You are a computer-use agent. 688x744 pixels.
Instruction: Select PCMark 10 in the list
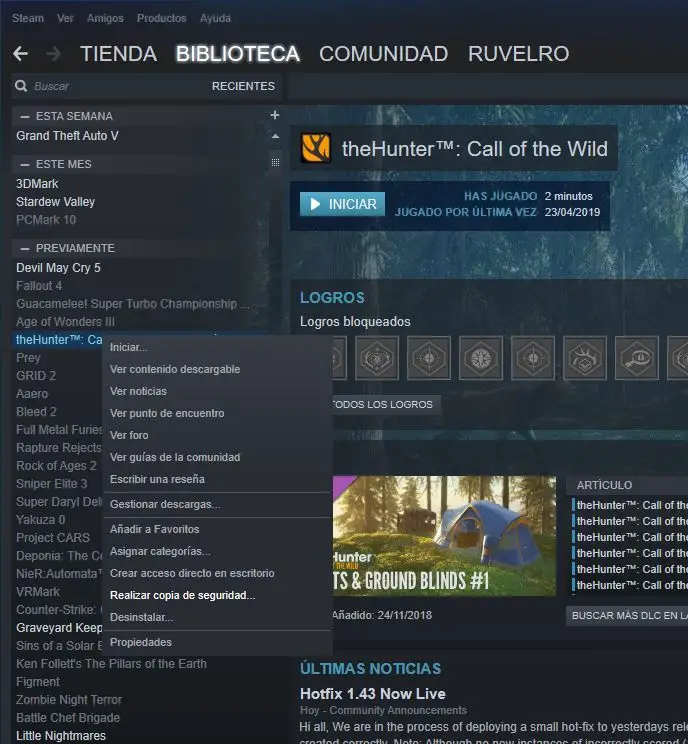click(46, 220)
